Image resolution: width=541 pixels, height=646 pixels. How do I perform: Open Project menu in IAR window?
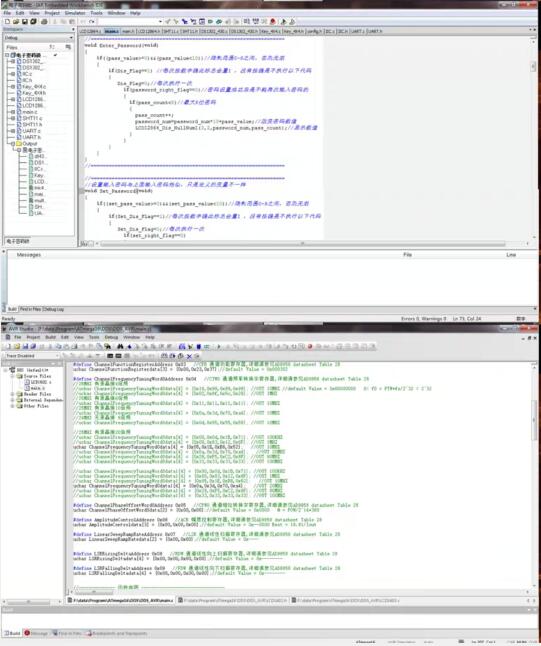pos(52,13)
